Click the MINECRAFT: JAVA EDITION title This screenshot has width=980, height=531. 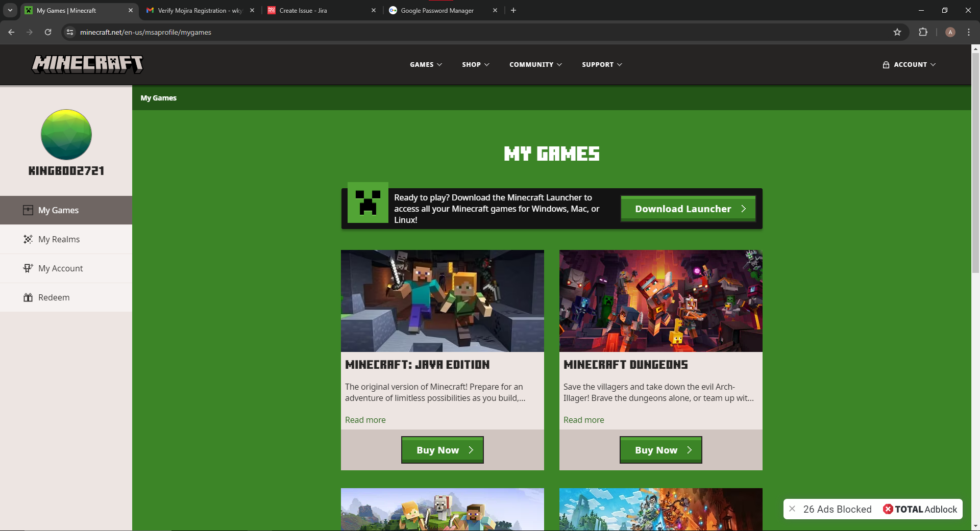pos(417,365)
